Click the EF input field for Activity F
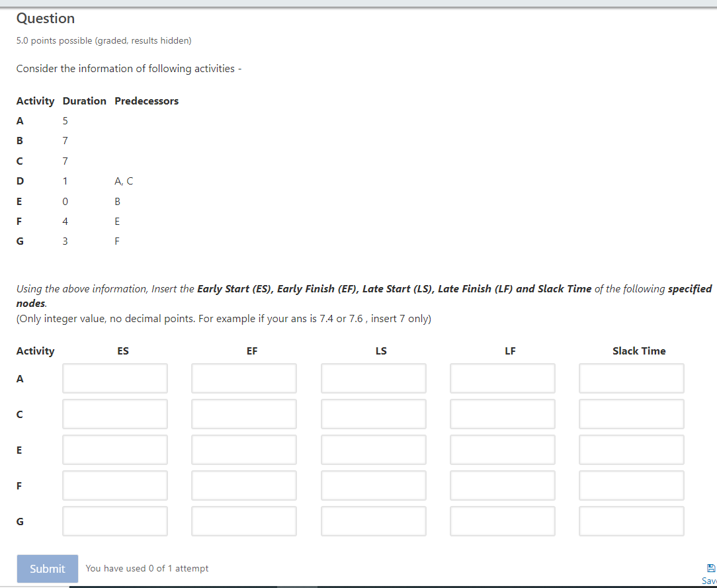 click(x=243, y=485)
